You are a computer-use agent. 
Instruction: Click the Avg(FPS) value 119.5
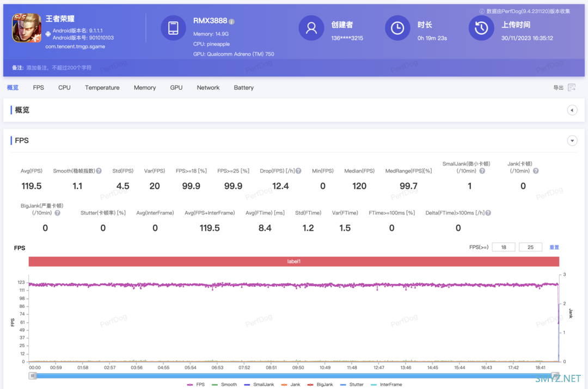point(32,186)
